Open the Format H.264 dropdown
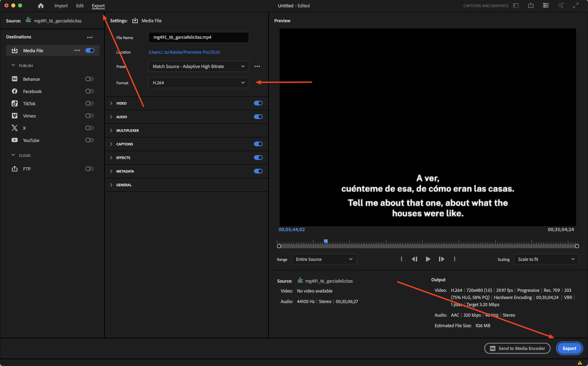Screen dimensions: 588x366 pos(198,83)
